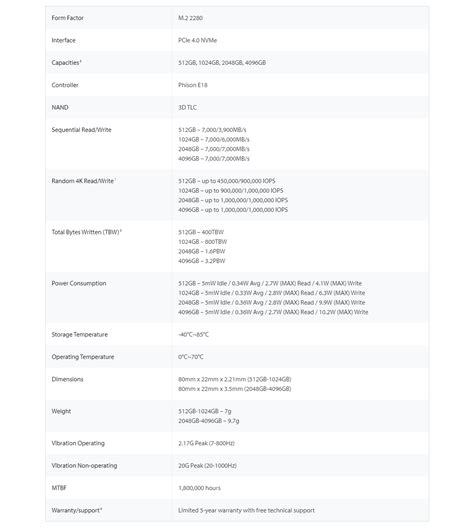The image size is (474, 530).
Task: Click the 4096GB power consumption line
Action: pyautogui.click(x=273, y=312)
